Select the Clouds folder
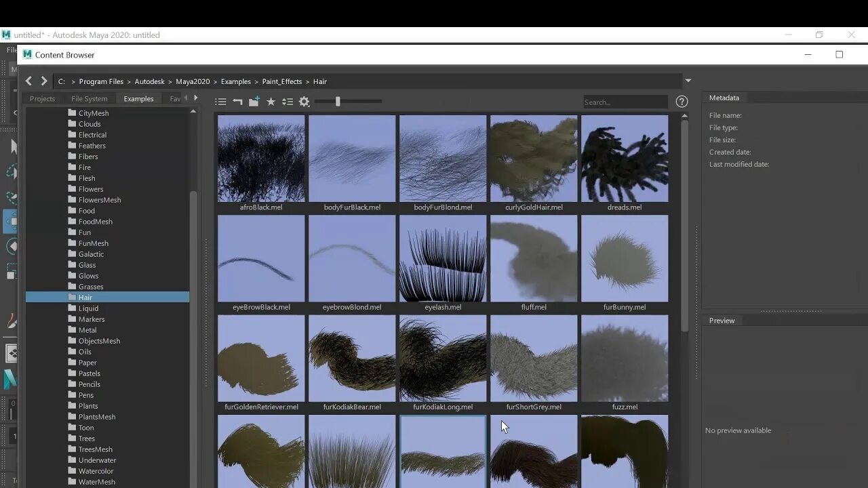Viewport: 868px width, 488px height. click(90, 124)
